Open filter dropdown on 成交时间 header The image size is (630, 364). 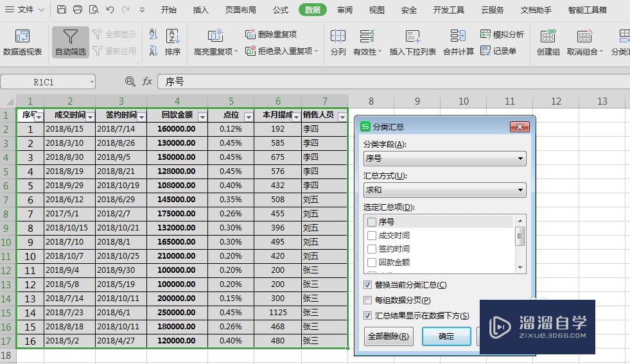coord(90,117)
